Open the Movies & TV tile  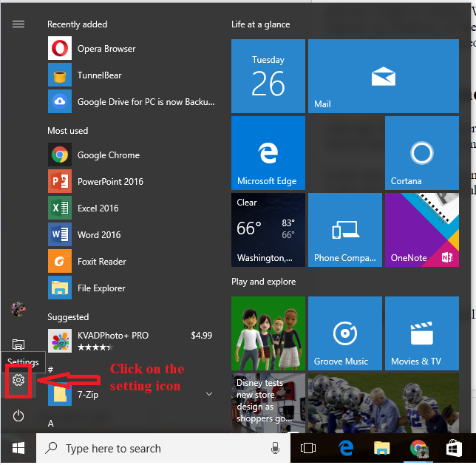click(422, 333)
